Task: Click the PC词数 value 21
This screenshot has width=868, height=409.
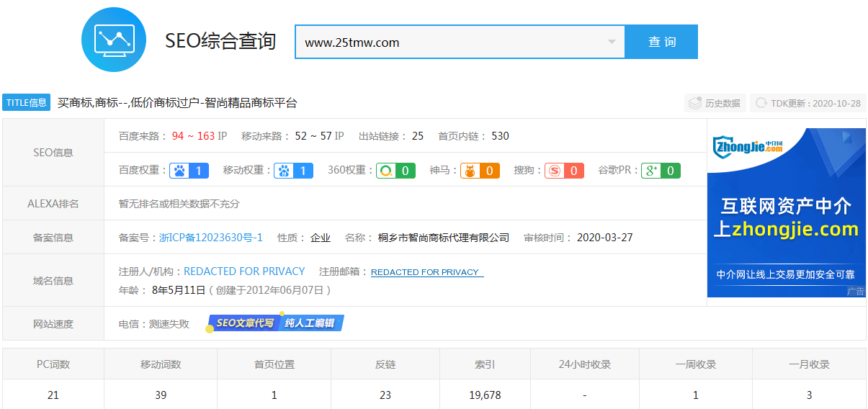Action: point(53,395)
